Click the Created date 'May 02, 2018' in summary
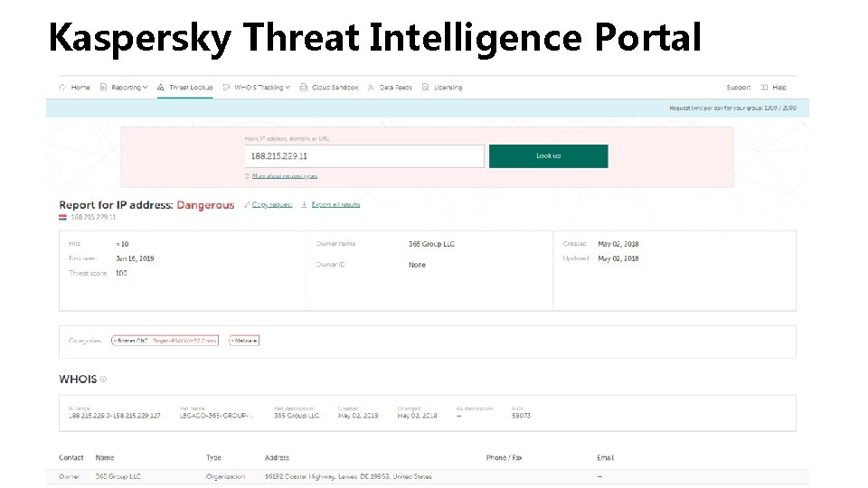868x488 pixels. tap(618, 244)
